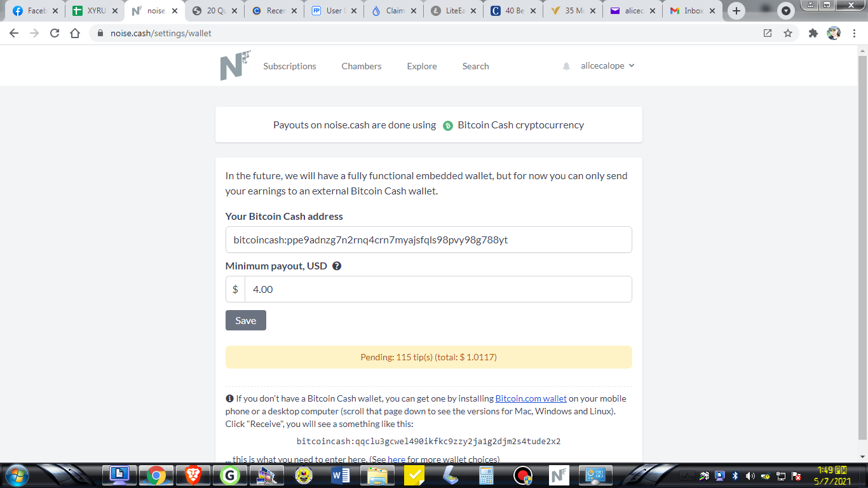Expand the alicecalope account dropdown

607,66
